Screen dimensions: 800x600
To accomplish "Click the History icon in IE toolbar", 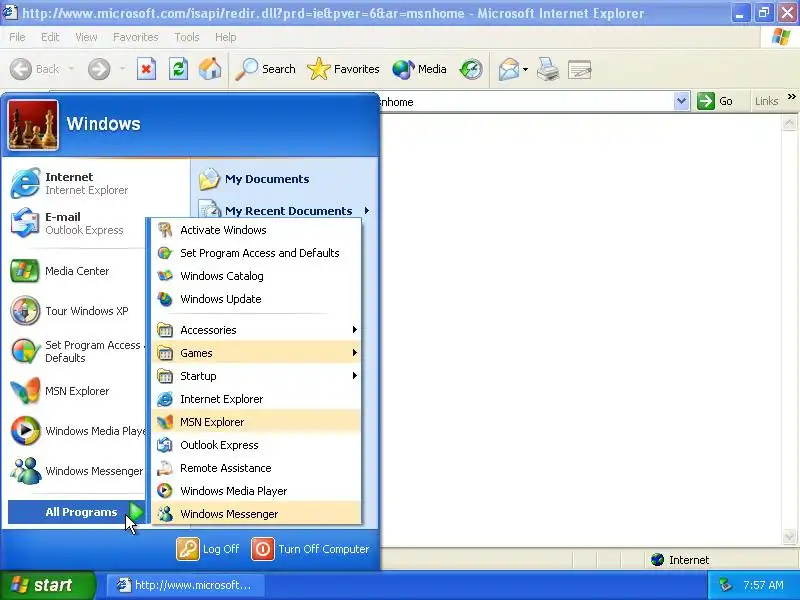I will pyautogui.click(x=470, y=69).
